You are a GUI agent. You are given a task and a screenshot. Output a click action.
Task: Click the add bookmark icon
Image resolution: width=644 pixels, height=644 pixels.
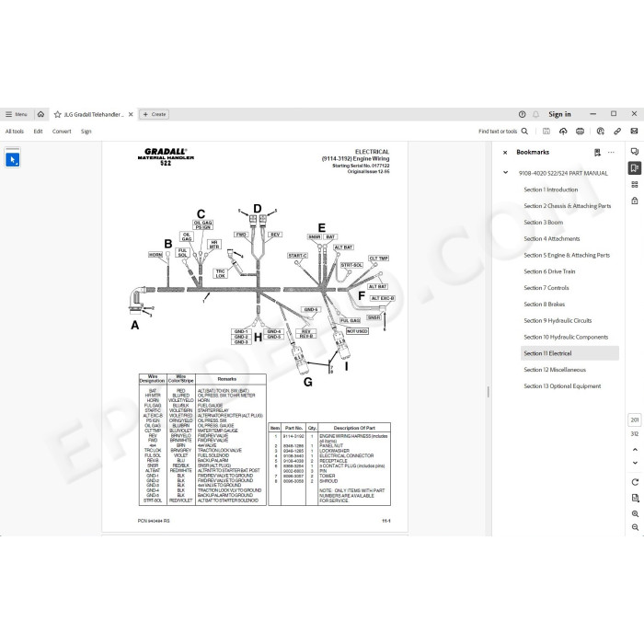click(x=597, y=153)
